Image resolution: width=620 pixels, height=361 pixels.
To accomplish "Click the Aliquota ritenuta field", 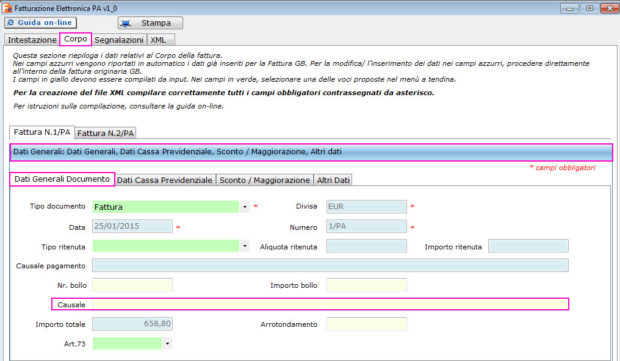I will click(x=367, y=246).
